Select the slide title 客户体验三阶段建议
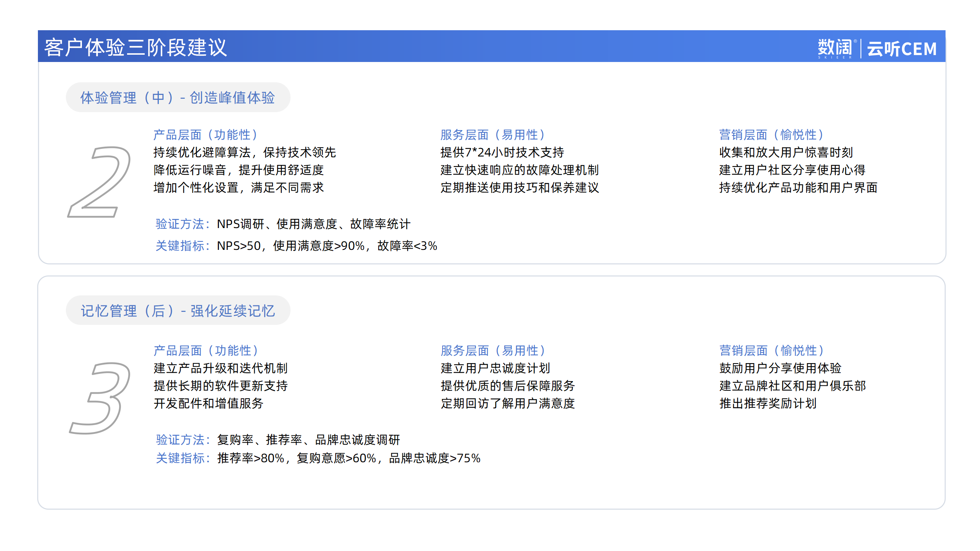Image resolution: width=980 pixels, height=551 pixels. [x=136, y=47]
